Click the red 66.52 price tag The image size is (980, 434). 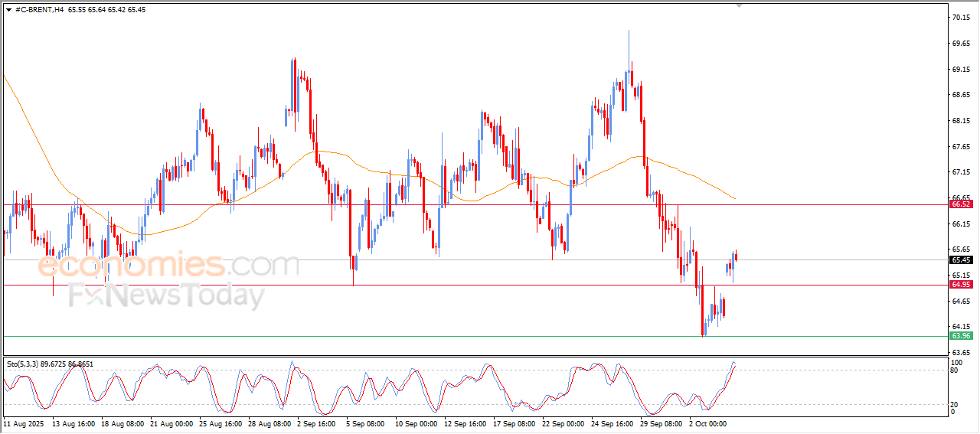(x=961, y=204)
